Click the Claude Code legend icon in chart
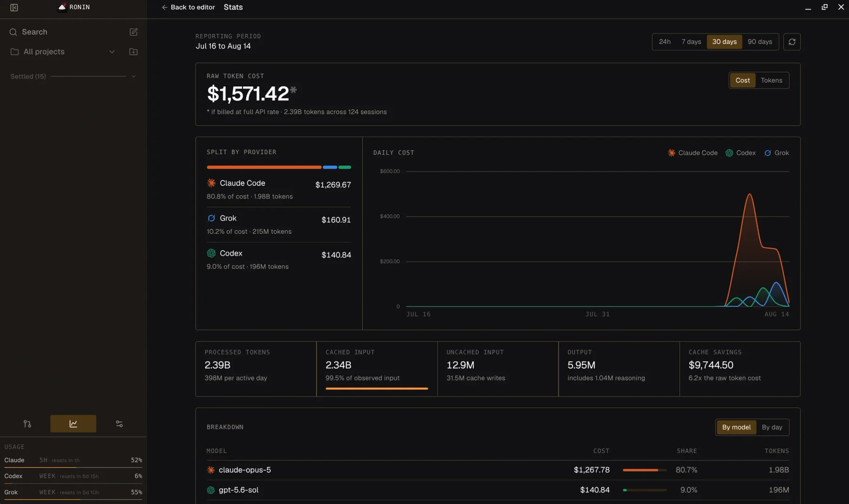 point(671,153)
